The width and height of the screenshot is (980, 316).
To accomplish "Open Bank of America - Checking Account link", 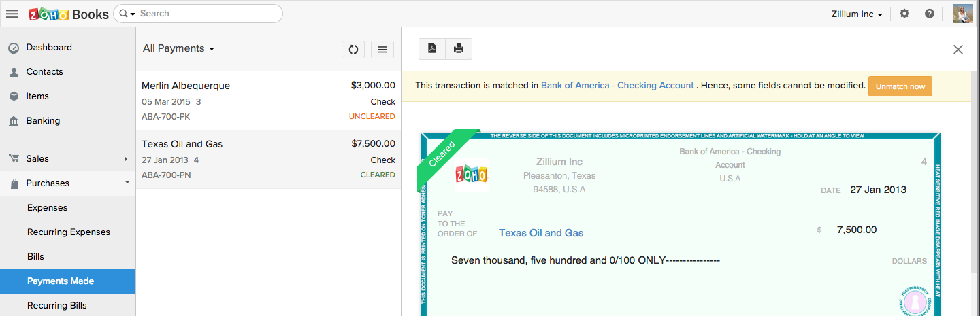I will point(617,86).
